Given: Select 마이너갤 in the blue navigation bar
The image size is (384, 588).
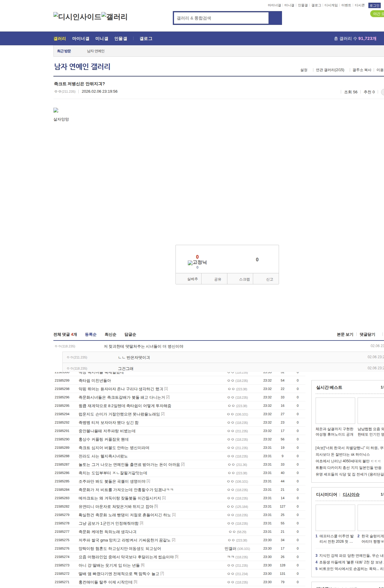Looking at the screenshot, I should point(81,38).
